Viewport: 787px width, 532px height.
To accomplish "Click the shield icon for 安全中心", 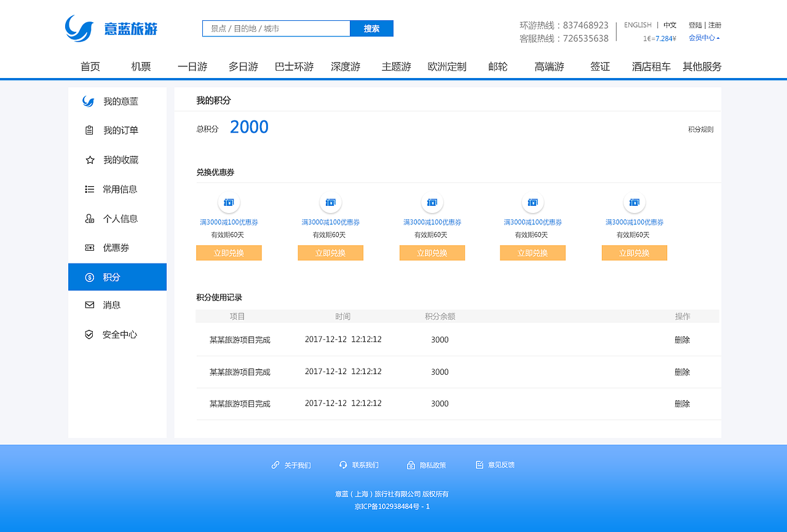I will (89, 335).
